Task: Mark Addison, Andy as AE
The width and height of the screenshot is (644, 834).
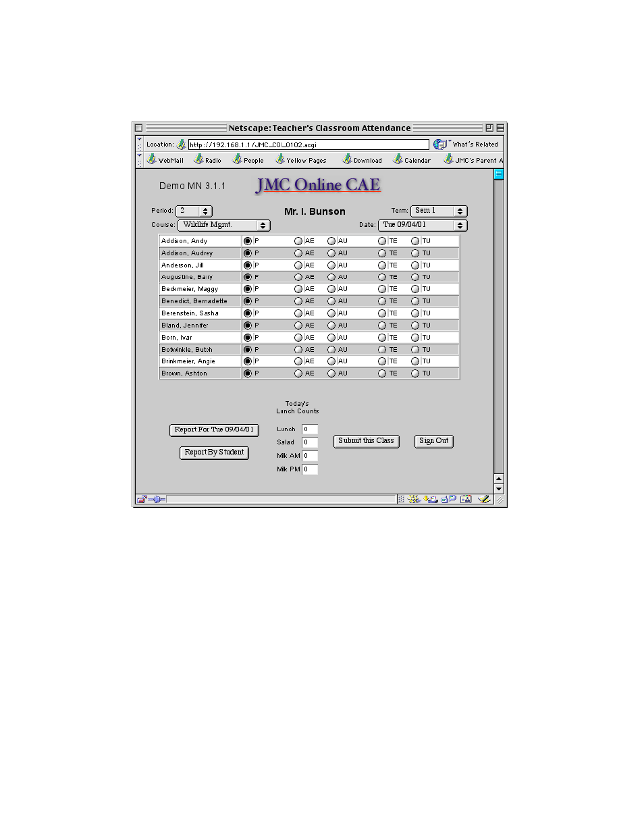Action: tap(298, 241)
